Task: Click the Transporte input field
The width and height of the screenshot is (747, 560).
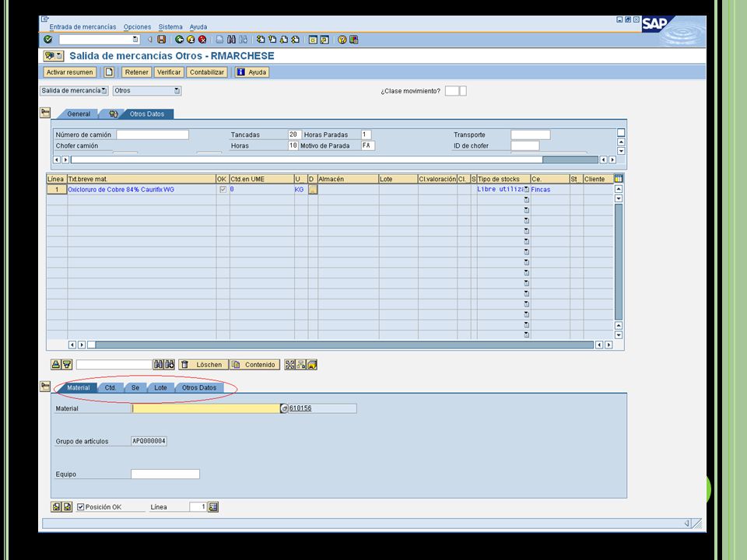Action: pos(530,135)
